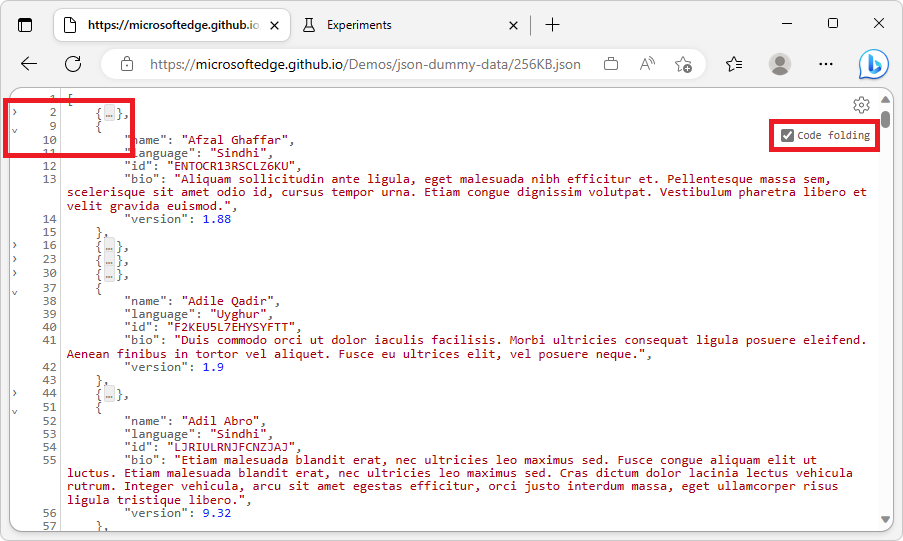Click the ellipsis placeholder on line 2
The image size is (903, 541).
click(x=109, y=114)
